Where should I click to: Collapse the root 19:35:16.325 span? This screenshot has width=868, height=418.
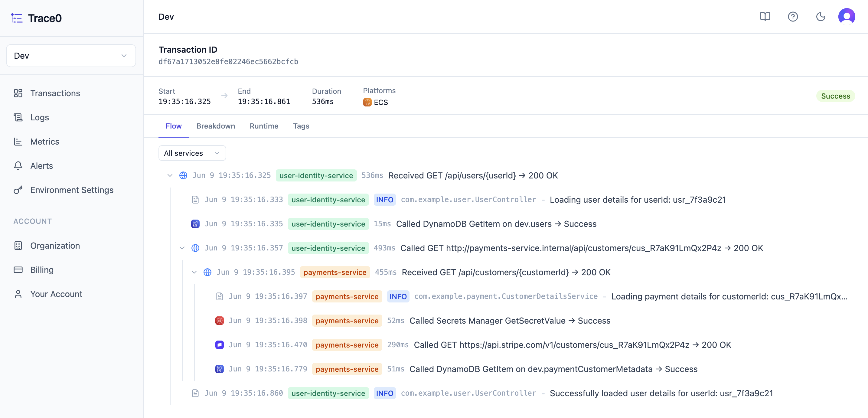pyautogui.click(x=170, y=176)
